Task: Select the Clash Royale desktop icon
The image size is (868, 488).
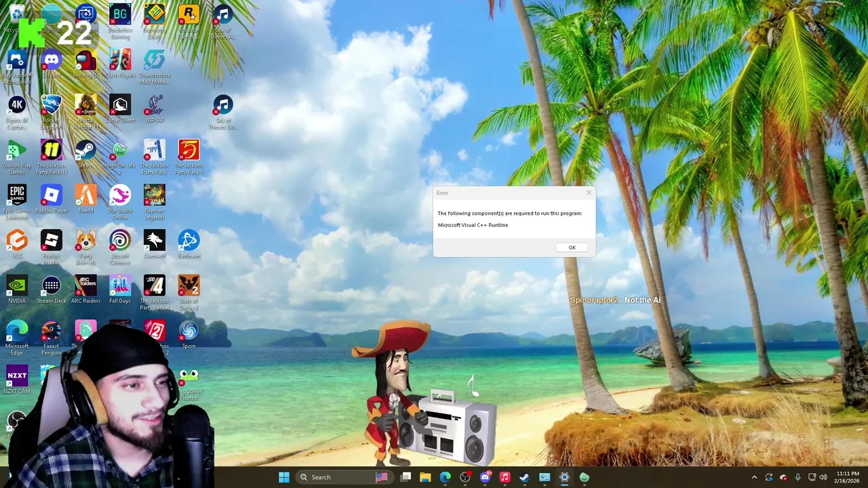Action: (120, 64)
